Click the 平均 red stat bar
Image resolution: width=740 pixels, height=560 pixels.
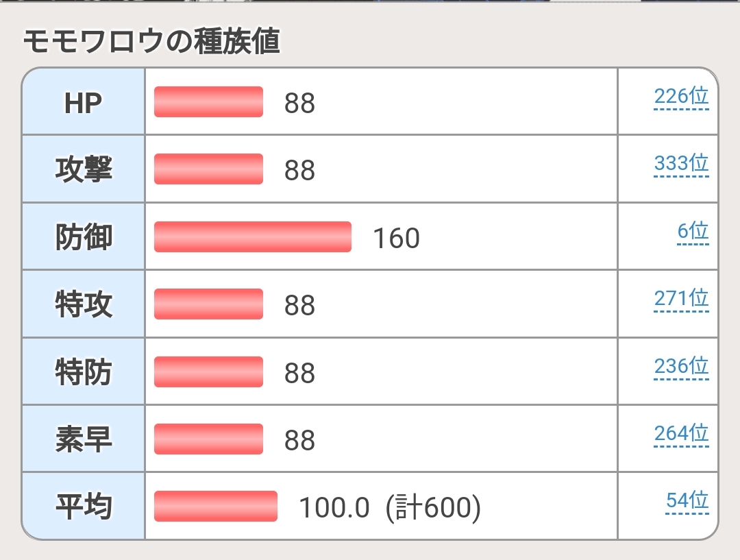pos(215,506)
